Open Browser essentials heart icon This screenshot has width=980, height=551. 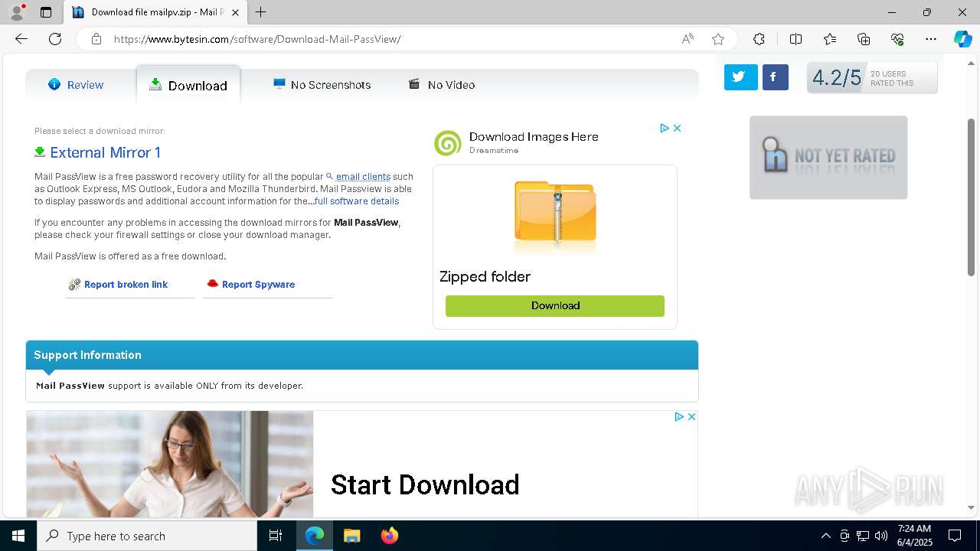pos(897,39)
